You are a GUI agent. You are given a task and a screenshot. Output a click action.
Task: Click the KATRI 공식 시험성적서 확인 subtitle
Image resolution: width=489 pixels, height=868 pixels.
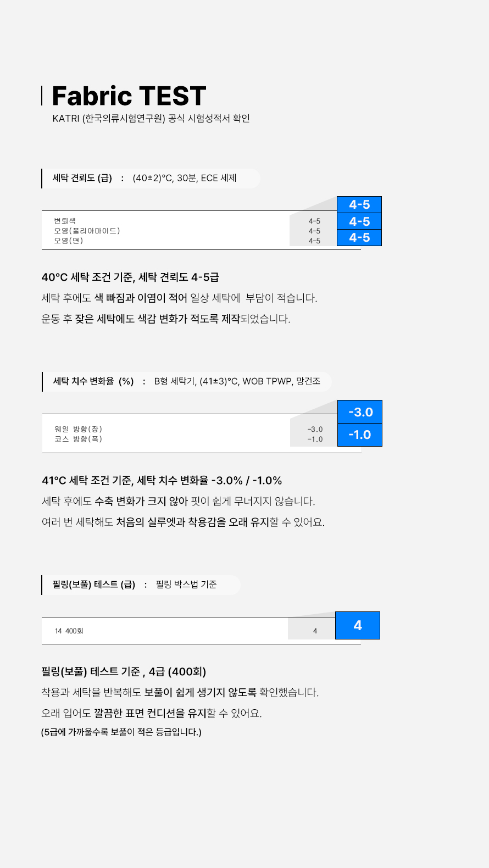[x=151, y=118]
